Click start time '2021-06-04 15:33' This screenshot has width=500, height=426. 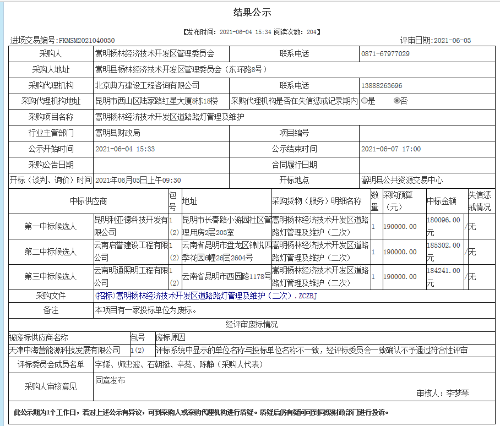pos(125,149)
